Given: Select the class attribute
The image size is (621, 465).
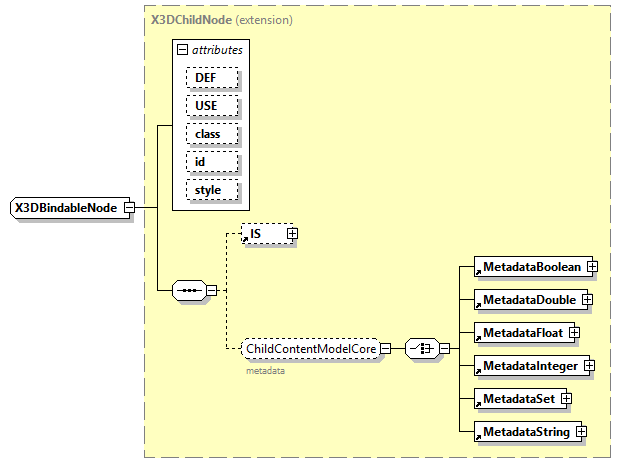Looking at the screenshot, I should tap(211, 134).
